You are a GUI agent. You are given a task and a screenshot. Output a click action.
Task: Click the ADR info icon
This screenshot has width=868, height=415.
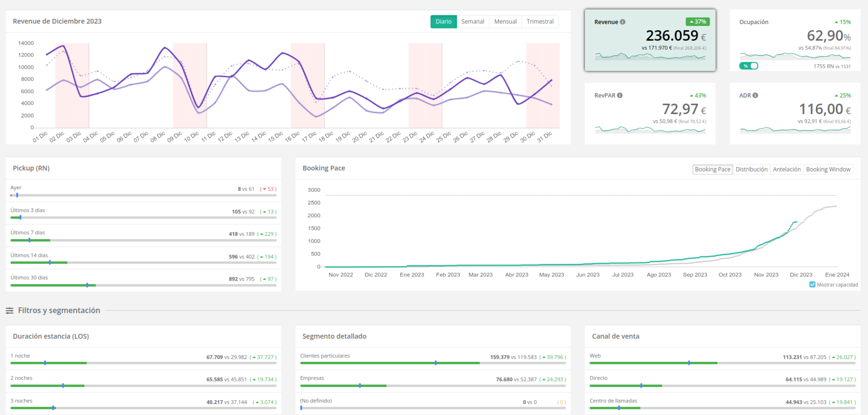[x=755, y=95]
